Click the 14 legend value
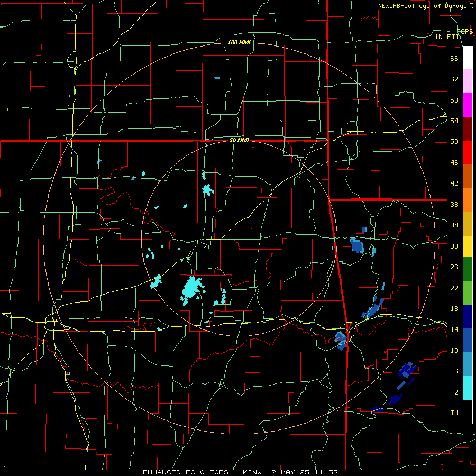The height and width of the screenshot is (476, 476). coord(454,330)
